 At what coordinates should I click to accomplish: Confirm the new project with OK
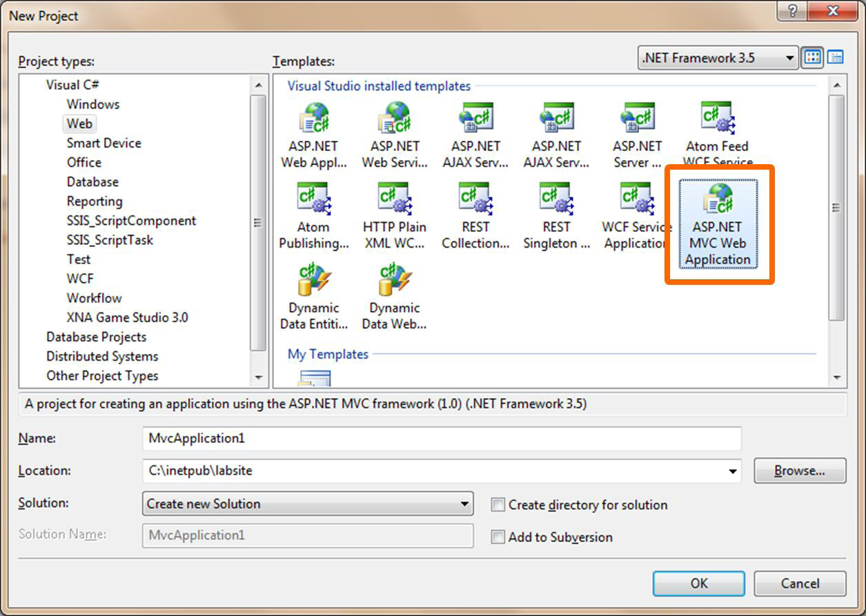698,583
